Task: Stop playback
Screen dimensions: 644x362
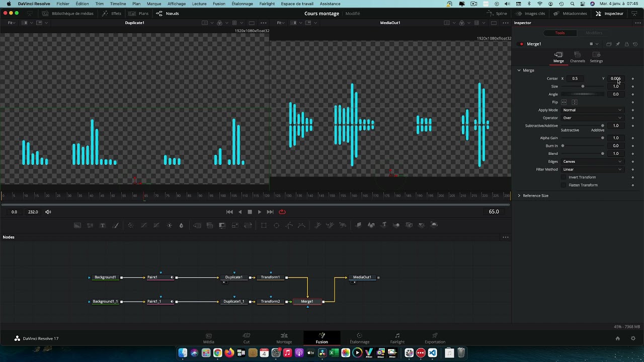Action: pyautogui.click(x=250, y=212)
